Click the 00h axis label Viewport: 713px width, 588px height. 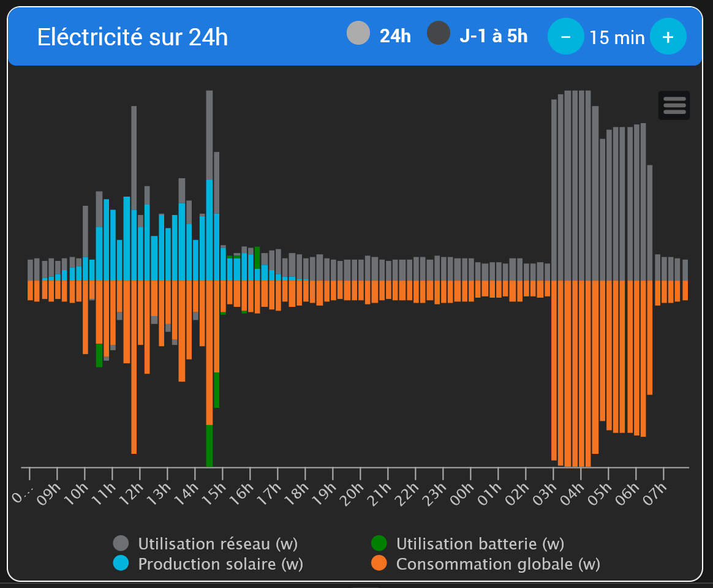coord(462,494)
